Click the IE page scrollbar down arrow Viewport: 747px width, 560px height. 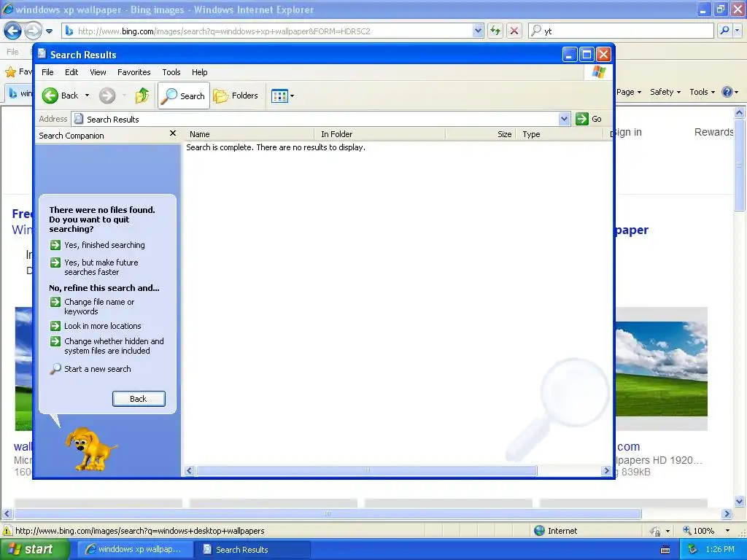[x=739, y=501]
